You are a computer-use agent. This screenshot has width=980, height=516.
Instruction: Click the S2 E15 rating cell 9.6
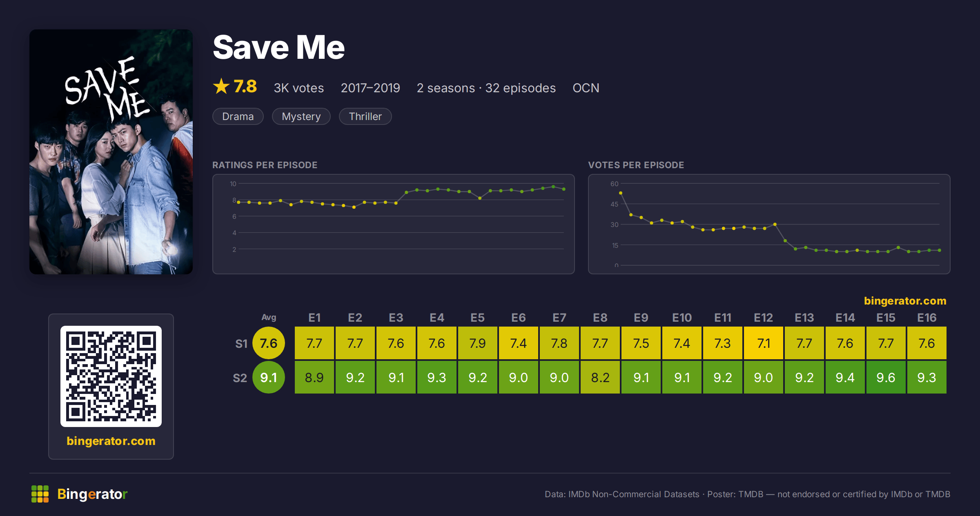point(886,377)
